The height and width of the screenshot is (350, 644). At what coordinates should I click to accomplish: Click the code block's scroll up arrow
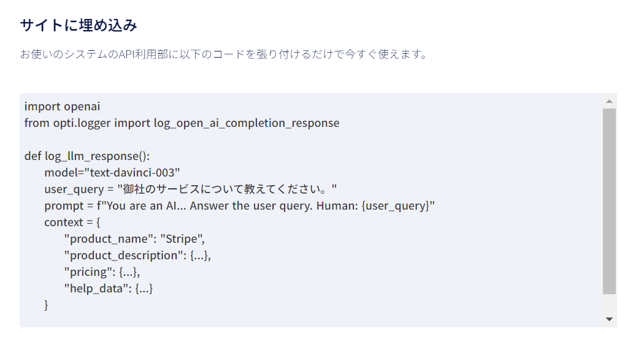click(609, 102)
